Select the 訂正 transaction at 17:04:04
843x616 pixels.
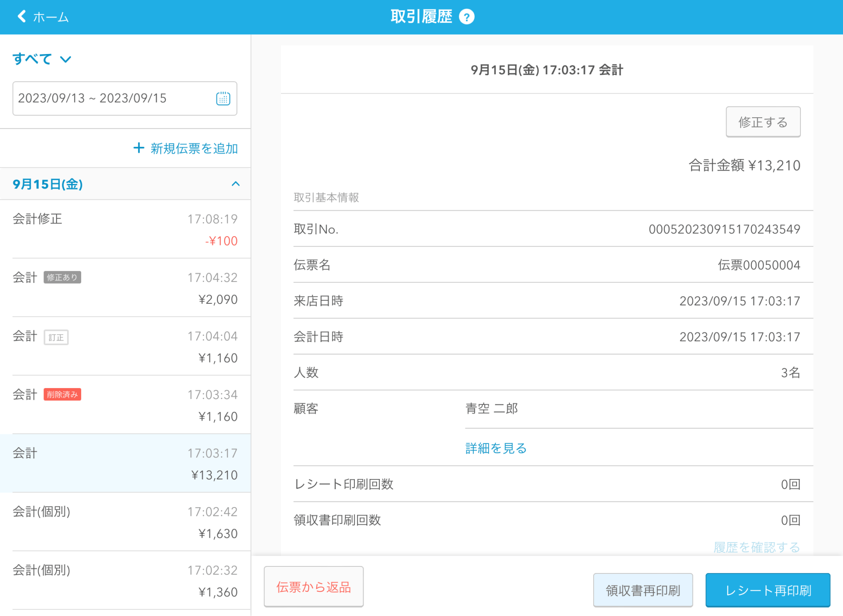(125, 346)
